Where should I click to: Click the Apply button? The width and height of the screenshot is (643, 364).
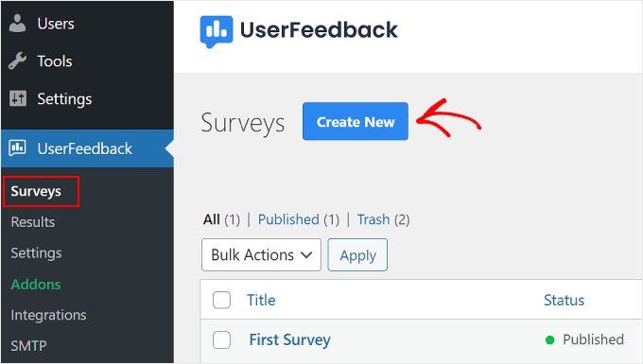click(x=357, y=255)
